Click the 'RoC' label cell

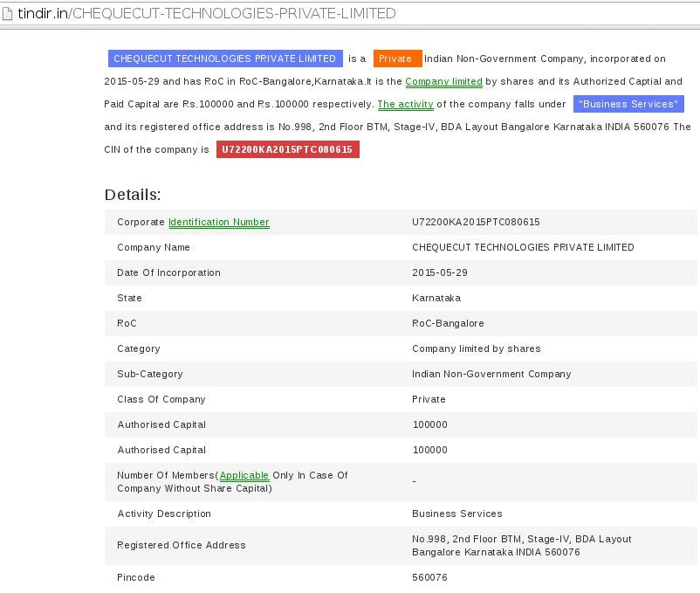[127, 323]
